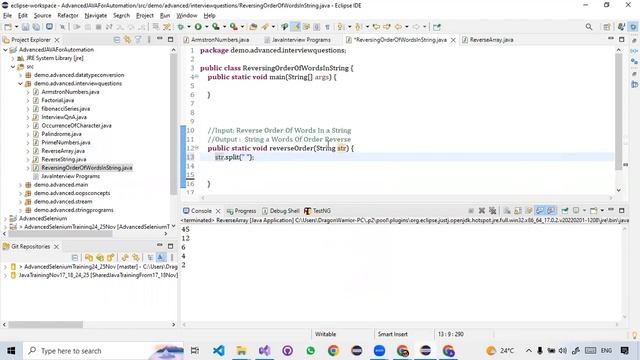640x360 pixels.
Task: Open the Open Type icon in toolbar
Action: pyautogui.click(x=253, y=27)
